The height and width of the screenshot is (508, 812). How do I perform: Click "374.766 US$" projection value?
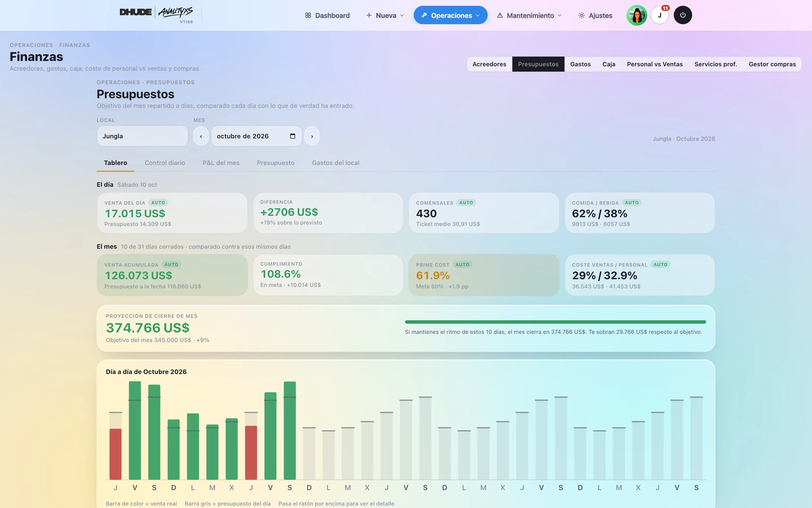coord(148,328)
